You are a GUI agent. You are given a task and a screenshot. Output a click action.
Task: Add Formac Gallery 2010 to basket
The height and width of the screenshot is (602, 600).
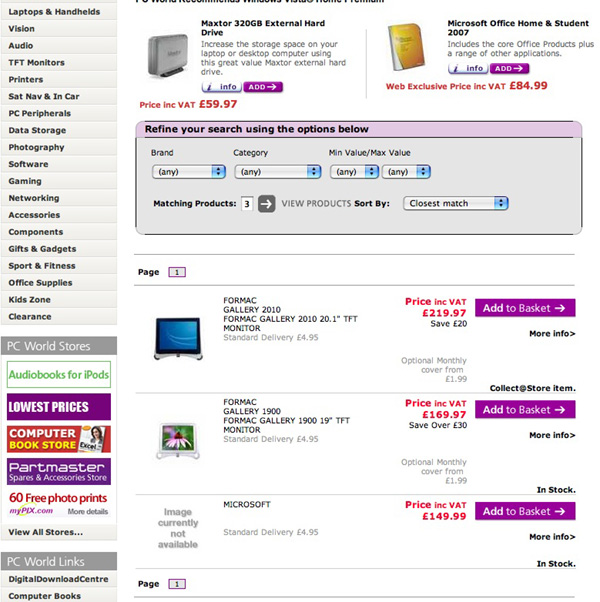(x=525, y=308)
